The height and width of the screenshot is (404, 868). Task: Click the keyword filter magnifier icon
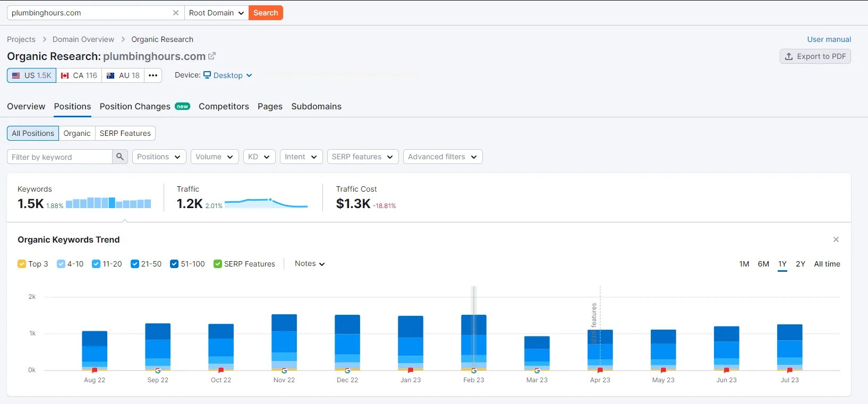click(x=120, y=157)
